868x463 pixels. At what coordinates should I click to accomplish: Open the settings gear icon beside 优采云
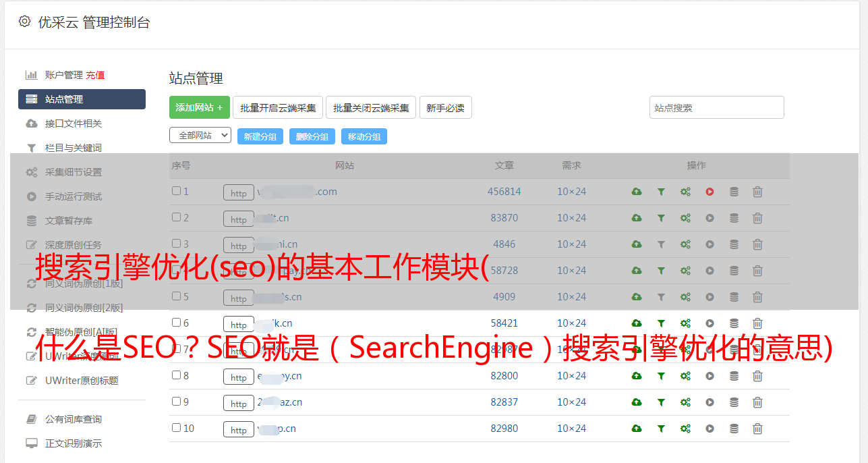[25, 22]
